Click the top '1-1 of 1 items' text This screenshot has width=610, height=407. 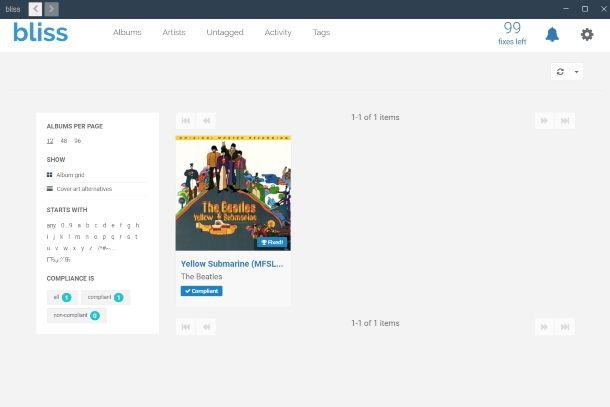coord(375,117)
